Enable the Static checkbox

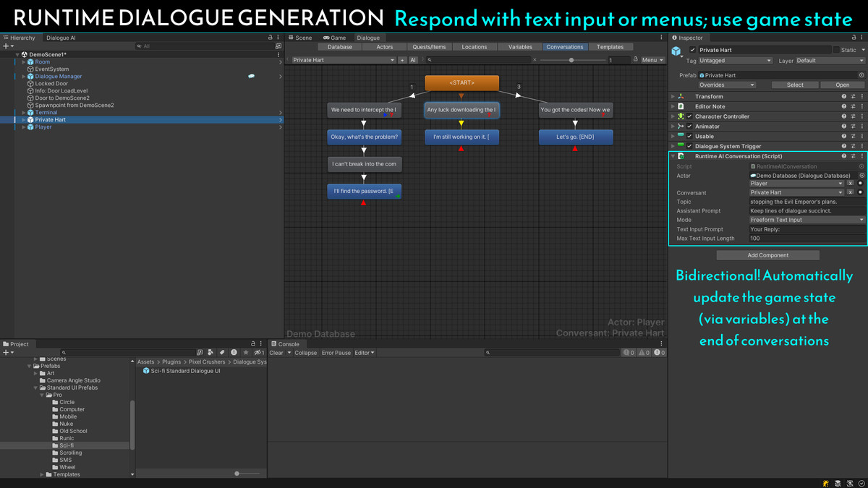836,50
